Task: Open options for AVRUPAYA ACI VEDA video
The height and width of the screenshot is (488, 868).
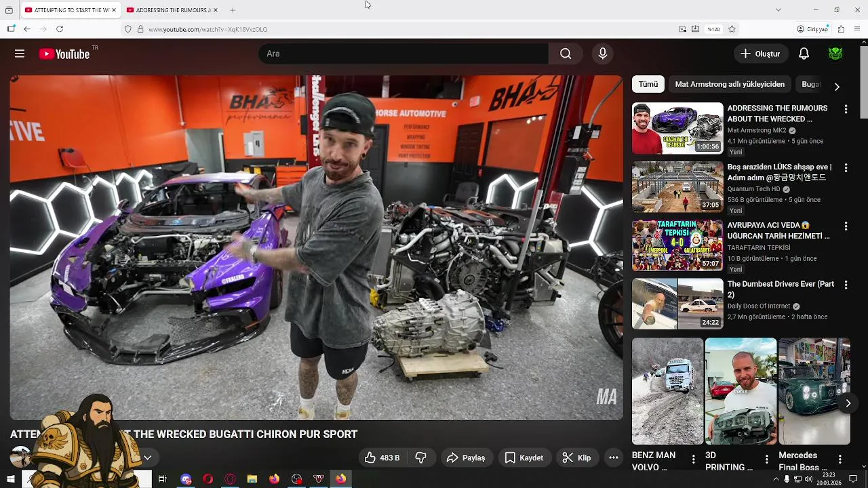Action: click(x=846, y=226)
